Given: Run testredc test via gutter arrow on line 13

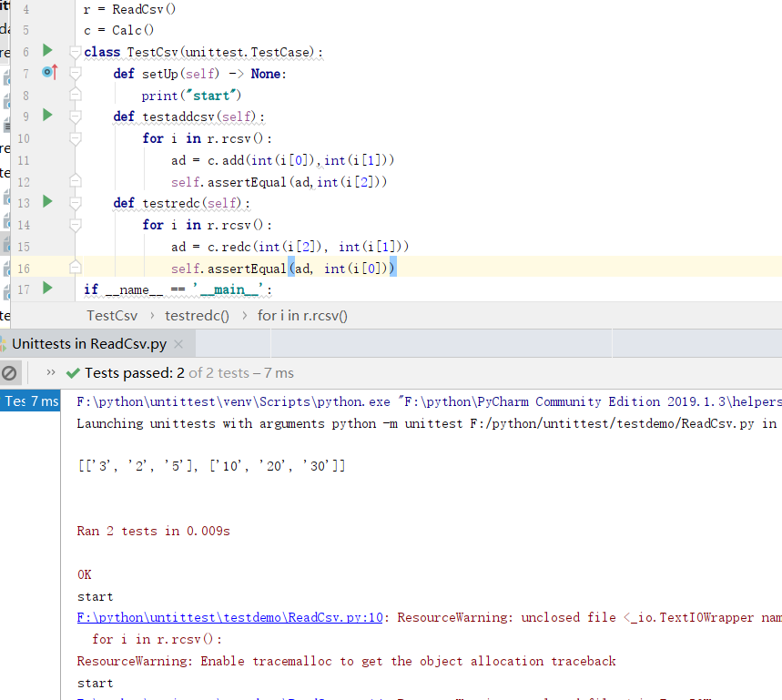Looking at the screenshot, I should pyautogui.click(x=47, y=202).
